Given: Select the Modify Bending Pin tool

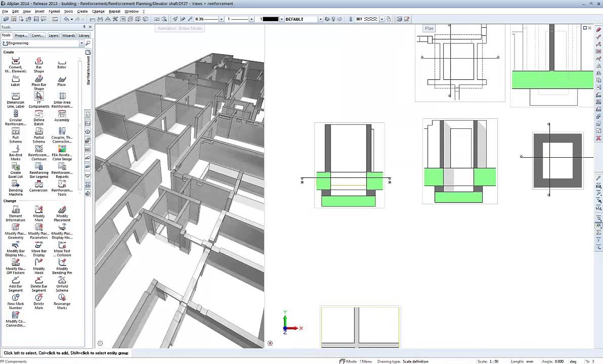Looking at the screenshot, I should [62, 266].
